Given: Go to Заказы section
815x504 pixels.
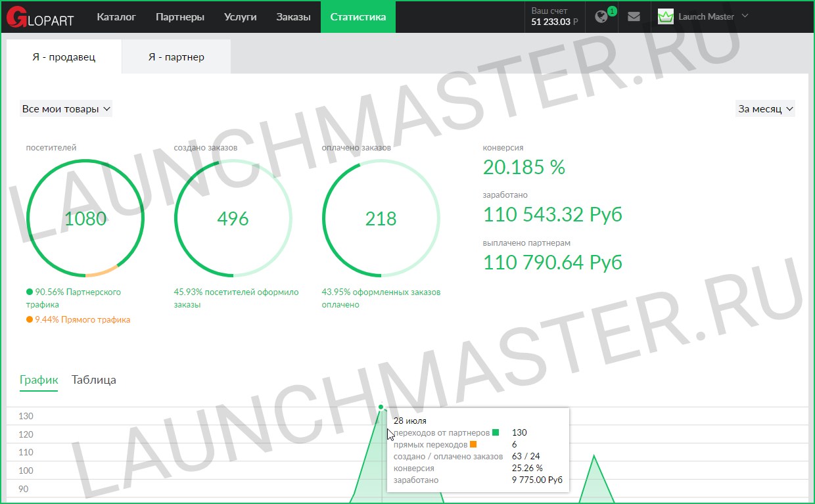Looking at the screenshot, I should point(293,17).
